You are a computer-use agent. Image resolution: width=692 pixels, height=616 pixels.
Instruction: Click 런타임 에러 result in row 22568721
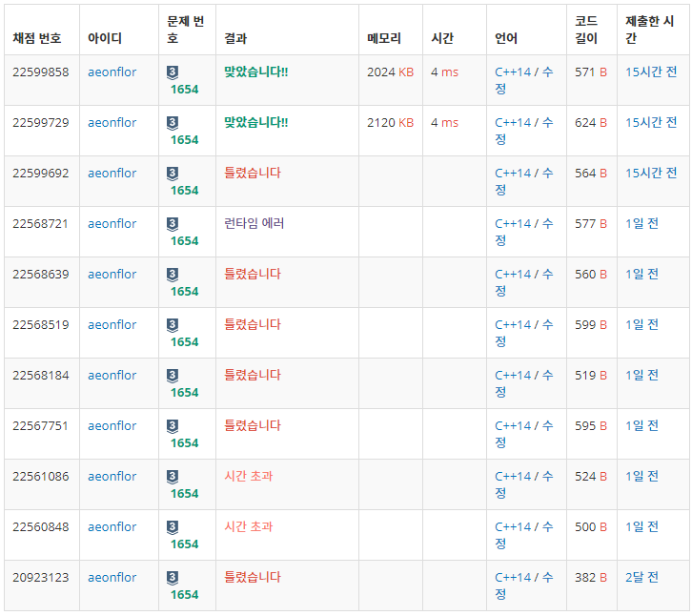[254, 224]
